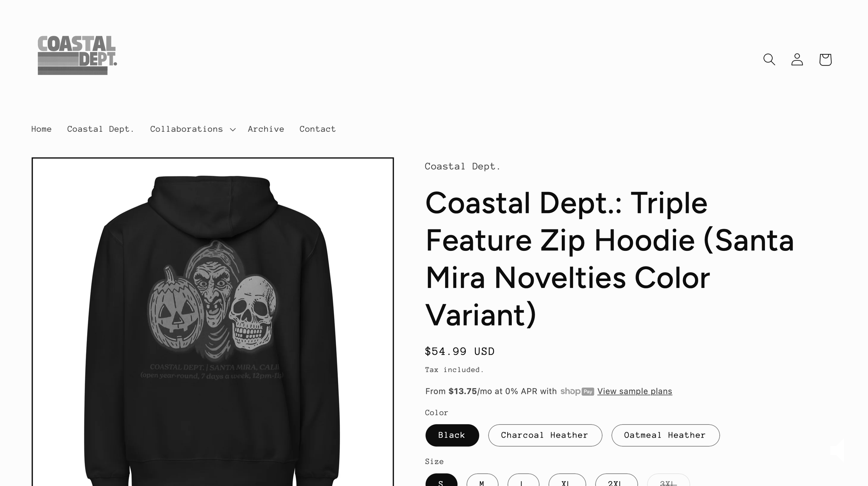Click View sample plans link

click(635, 391)
